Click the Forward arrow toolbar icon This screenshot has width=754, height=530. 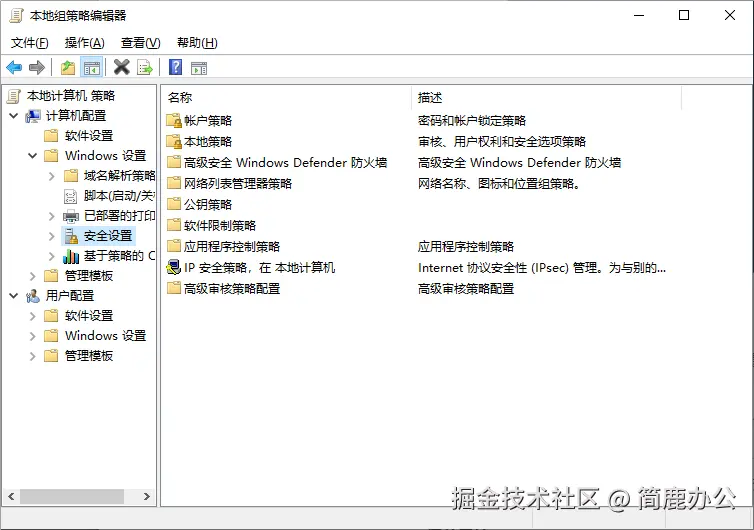pyautogui.click(x=37, y=67)
